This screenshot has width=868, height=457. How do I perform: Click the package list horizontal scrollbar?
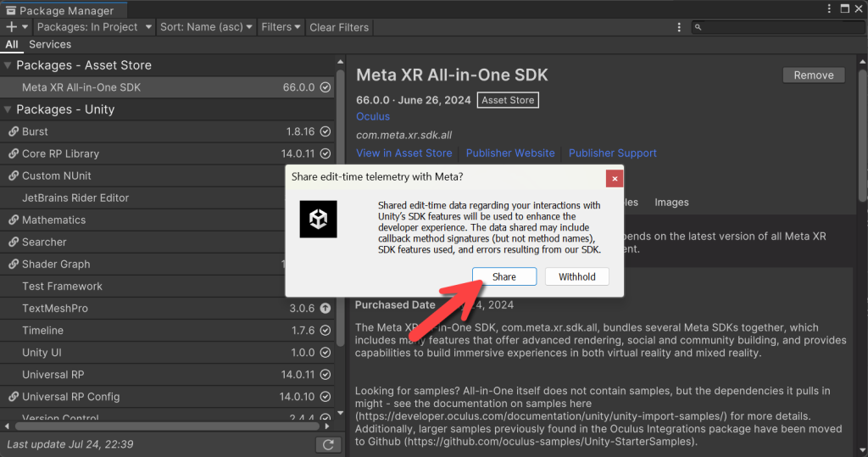point(167,426)
